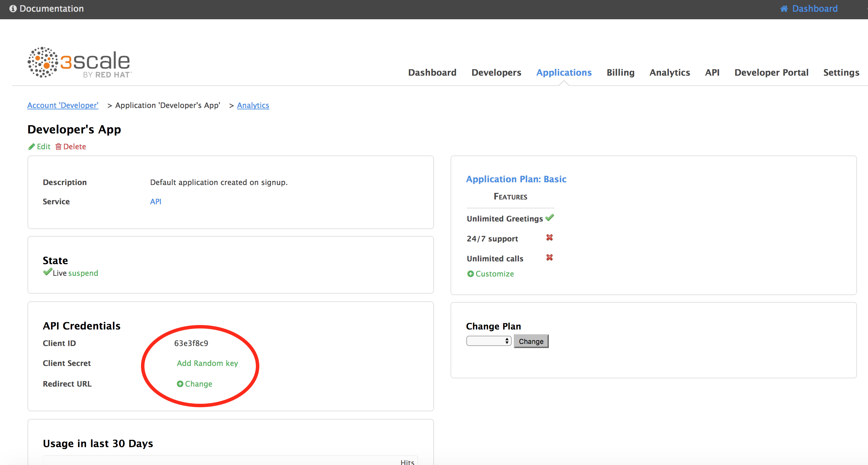
Task: Click the home icon beside Dashboard
Action: (784, 9)
